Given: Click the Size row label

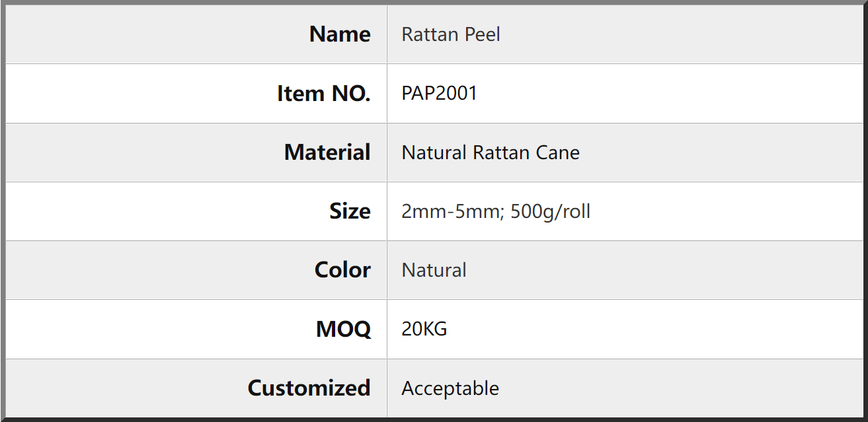Looking at the screenshot, I should 350,211.
